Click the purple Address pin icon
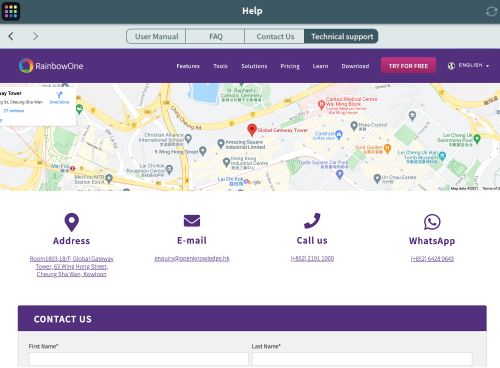 [72, 222]
